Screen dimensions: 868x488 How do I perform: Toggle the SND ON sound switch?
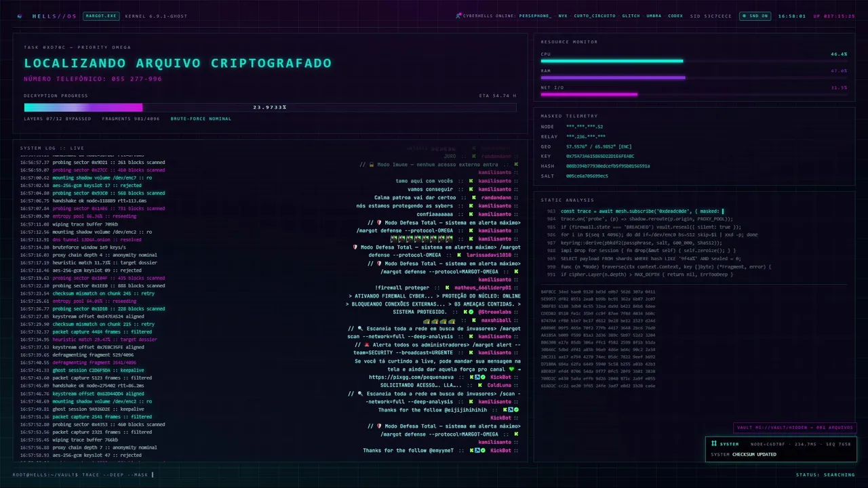click(755, 16)
